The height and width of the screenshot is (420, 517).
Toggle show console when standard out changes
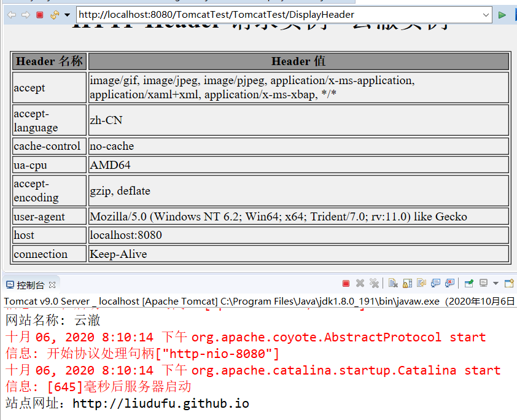[435, 283]
